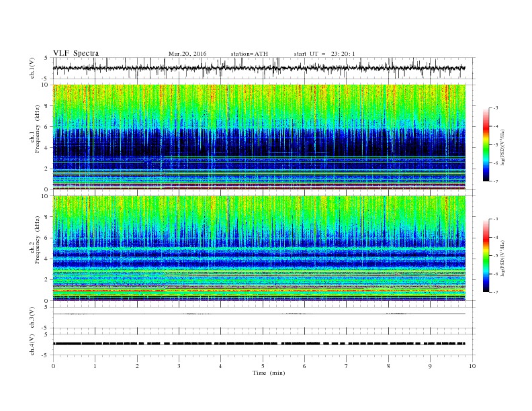Image resolution: width=532 pixels, height=411 pixels.
Task: Click the ch.2 'Frequency (kHz)' axis label
Action: [38, 240]
